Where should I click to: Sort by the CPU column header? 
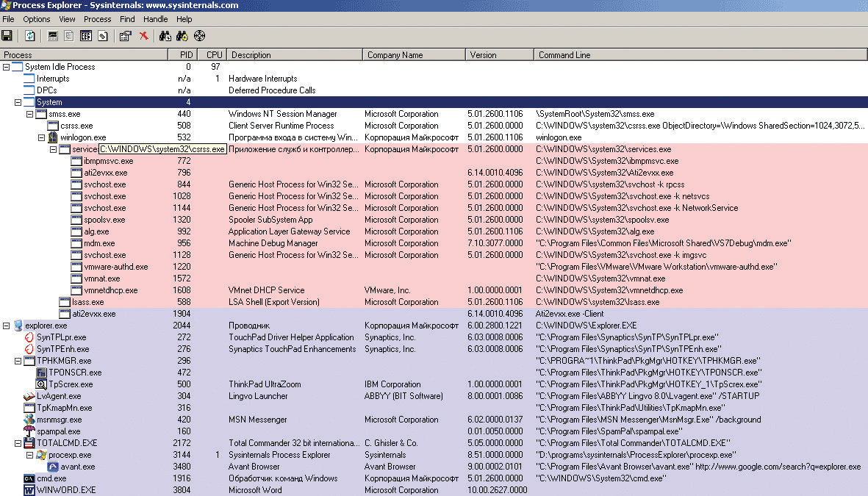click(x=212, y=55)
